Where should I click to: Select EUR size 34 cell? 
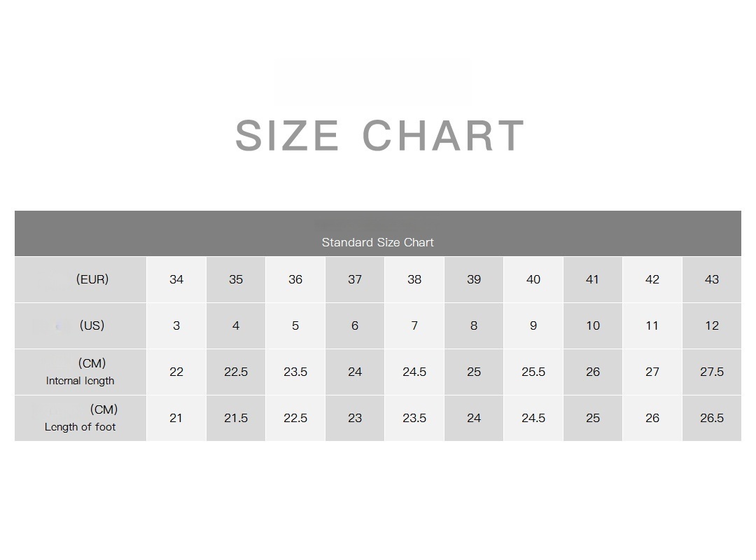[176, 279]
